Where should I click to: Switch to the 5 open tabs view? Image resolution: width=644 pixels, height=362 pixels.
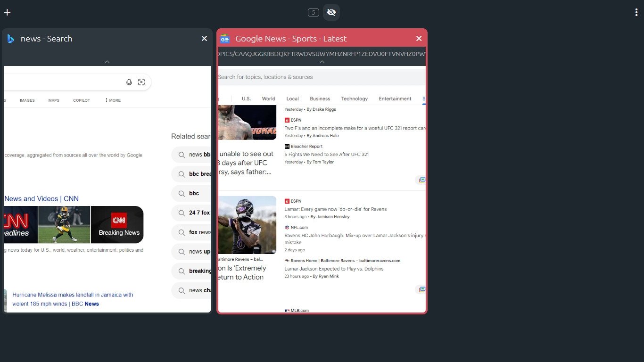tap(314, 12)
